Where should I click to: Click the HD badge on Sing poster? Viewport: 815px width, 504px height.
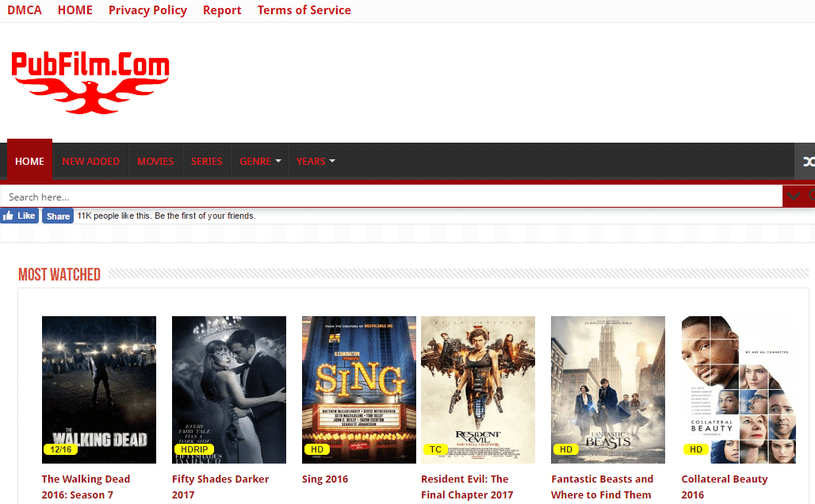pyautogui.click(x=317, y=449)
